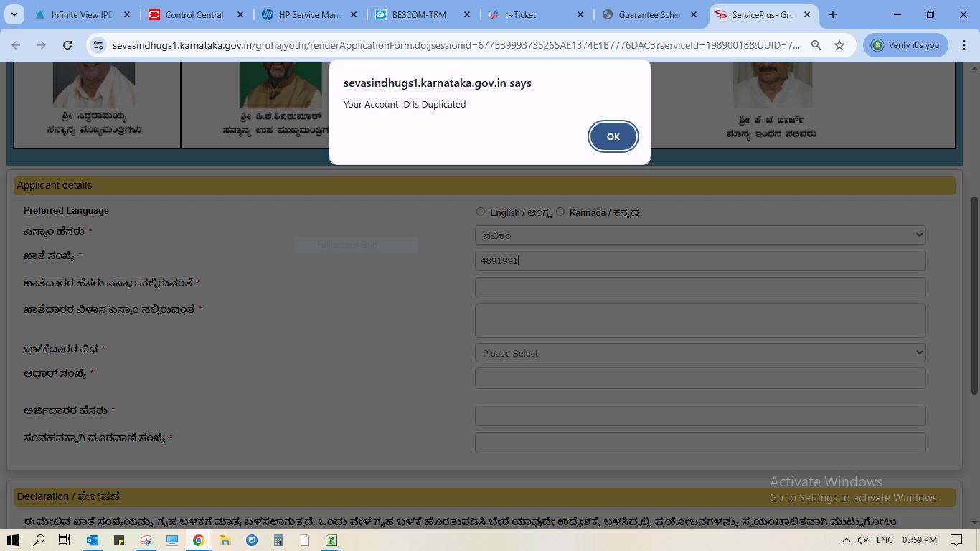Reload the current page
Image resolution: width=980 pixels, height=551 pixels.
tap(67, 45)
